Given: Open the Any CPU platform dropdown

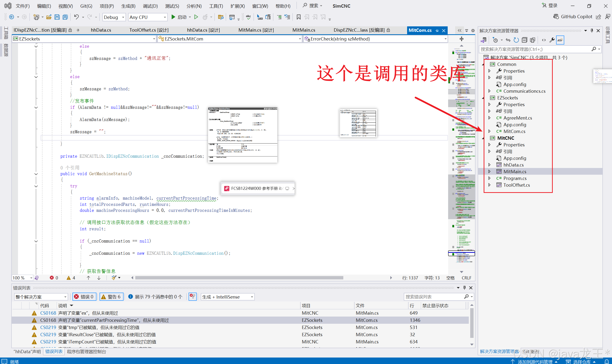Looking at the screenshot, I should pyautogui.click(x=148, y=17).
